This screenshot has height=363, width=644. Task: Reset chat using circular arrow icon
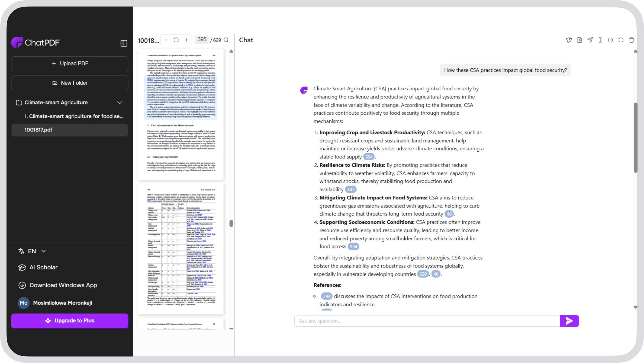(621, 40)
